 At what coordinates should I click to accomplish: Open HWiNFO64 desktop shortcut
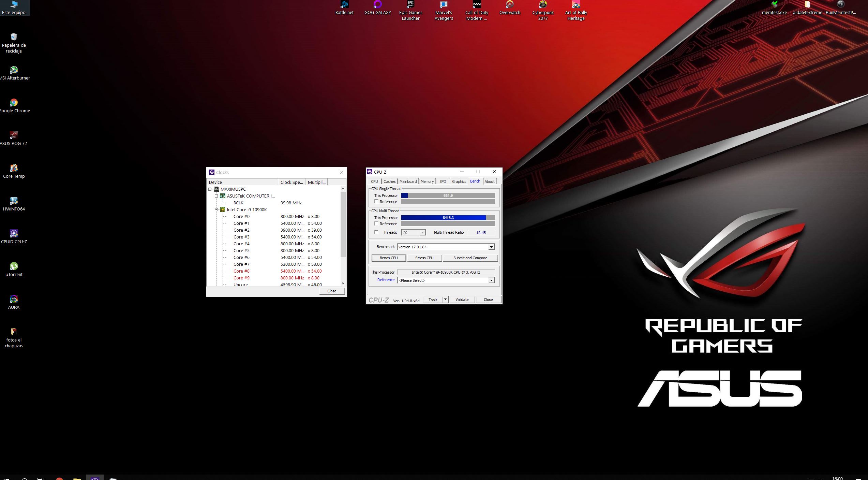[x=14, y=204]
